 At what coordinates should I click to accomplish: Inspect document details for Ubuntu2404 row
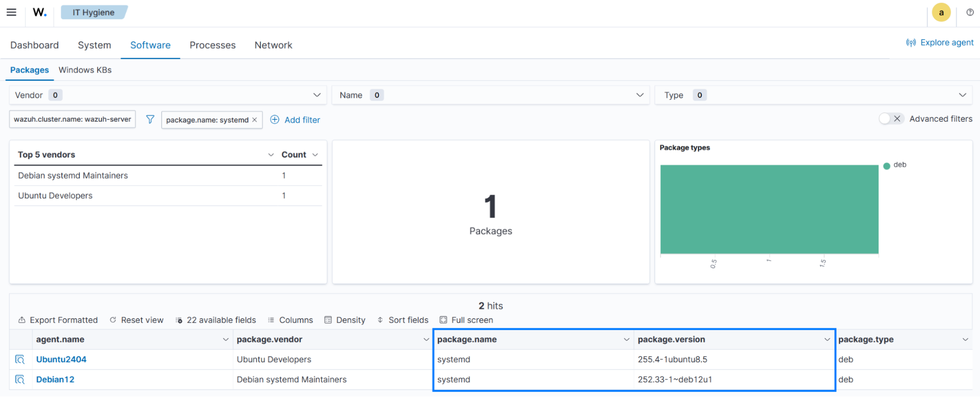pyautogui.click(x=20, y=360)
